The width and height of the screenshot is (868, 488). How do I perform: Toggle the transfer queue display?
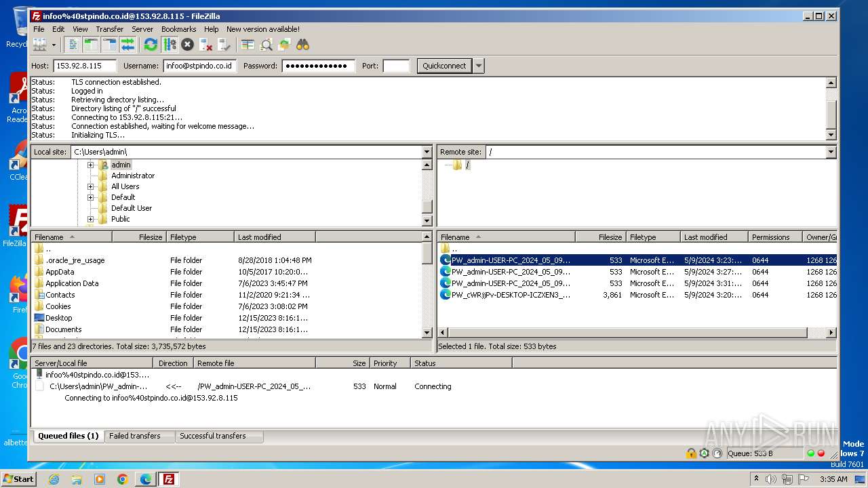pos(127,45)
